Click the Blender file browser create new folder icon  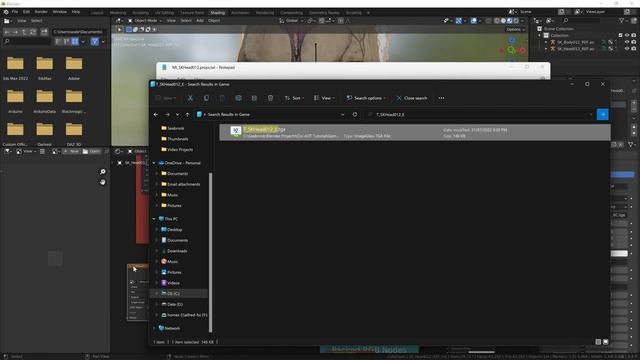[44, 31]
